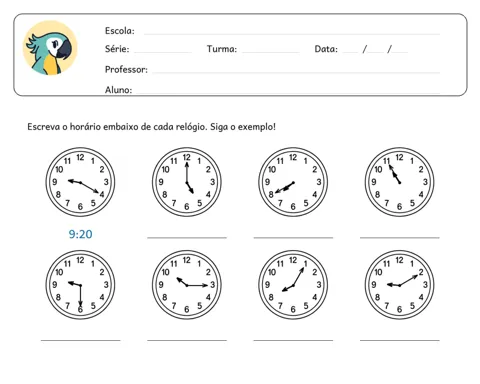Screen dimensions: 480x384
Task: Click the clock showing 8:05
Action: click(293, 285)
